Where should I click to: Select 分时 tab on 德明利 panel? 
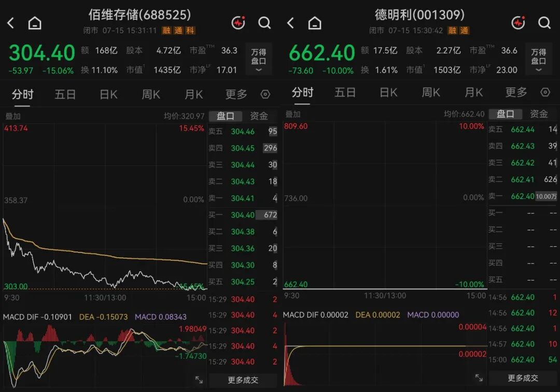[302, 92]
